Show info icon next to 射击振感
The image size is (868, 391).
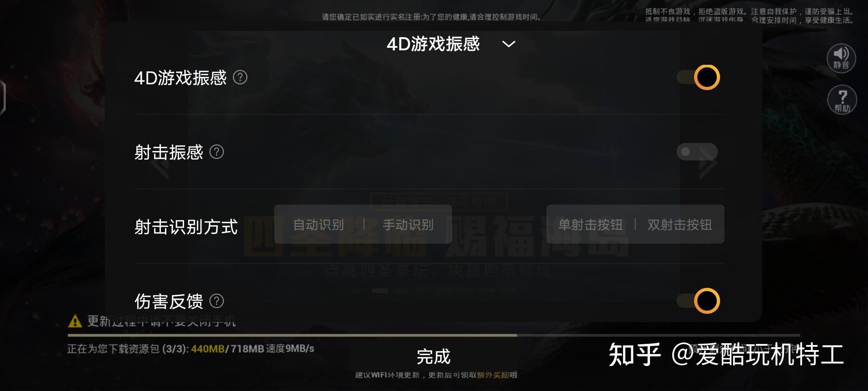pos(217,152)
